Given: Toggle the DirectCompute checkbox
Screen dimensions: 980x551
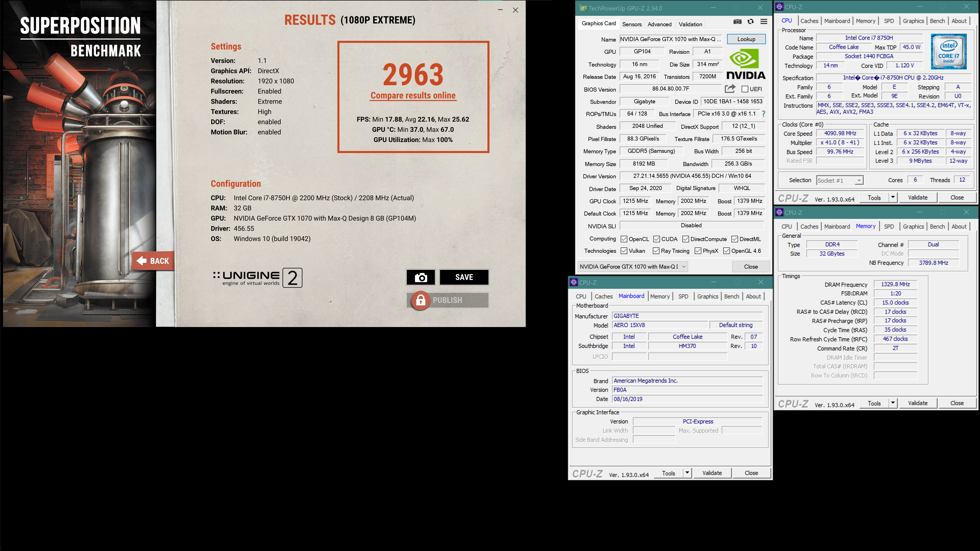Looking at the screenshot, I should point(686,239).
